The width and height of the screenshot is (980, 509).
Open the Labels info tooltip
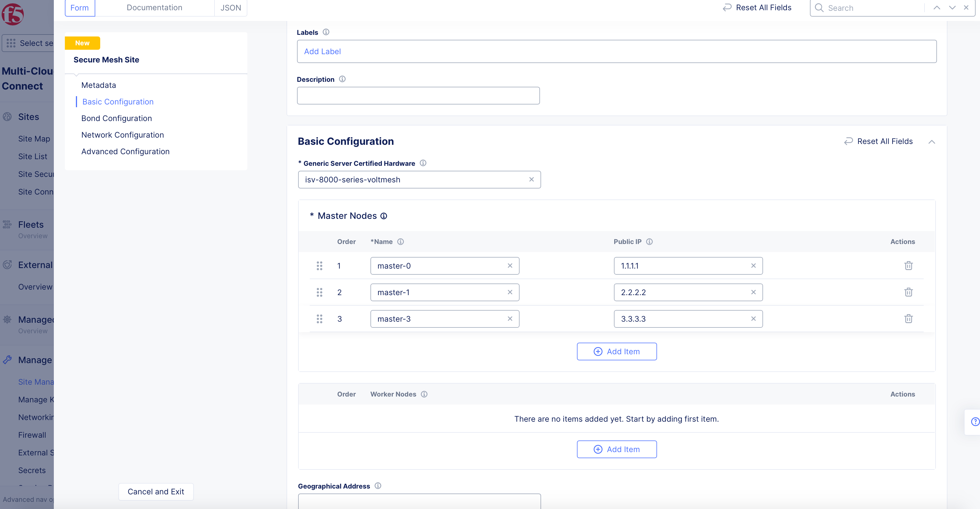(326, 32)
